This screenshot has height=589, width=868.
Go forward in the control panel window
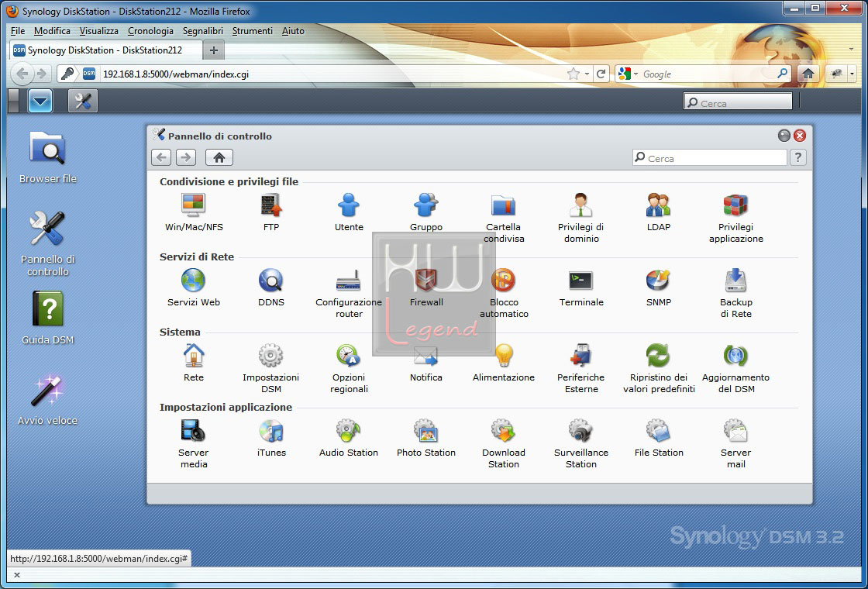(186, 157)
